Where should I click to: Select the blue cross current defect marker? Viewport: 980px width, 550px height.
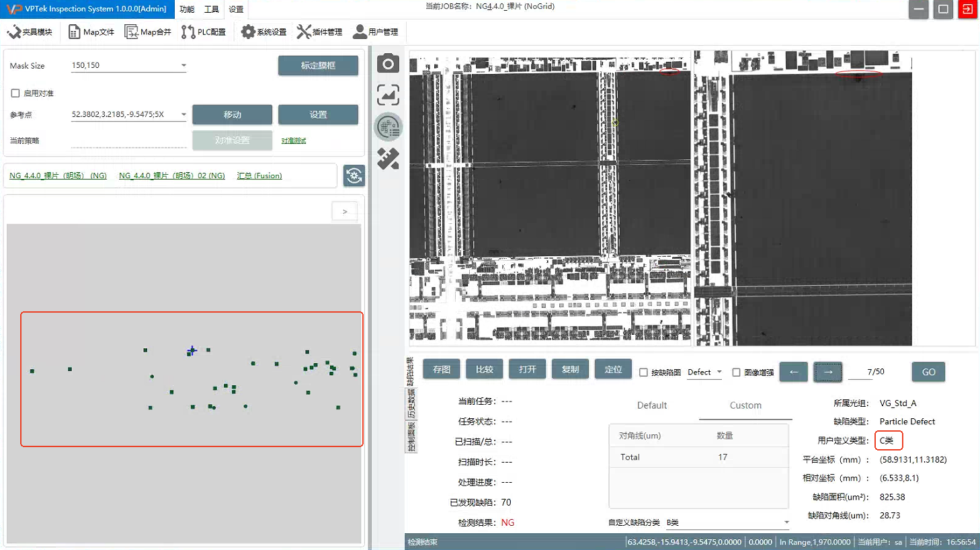point(192,351)
